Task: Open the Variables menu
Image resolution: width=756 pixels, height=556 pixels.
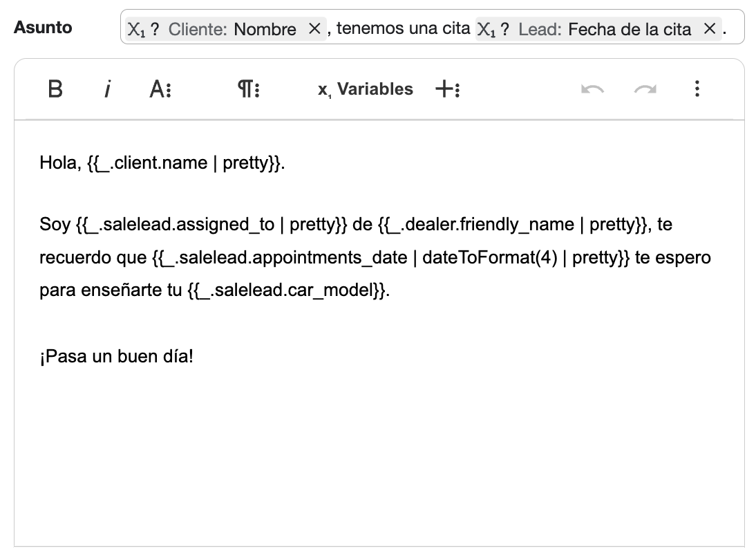Action: [x=365, y=89]
